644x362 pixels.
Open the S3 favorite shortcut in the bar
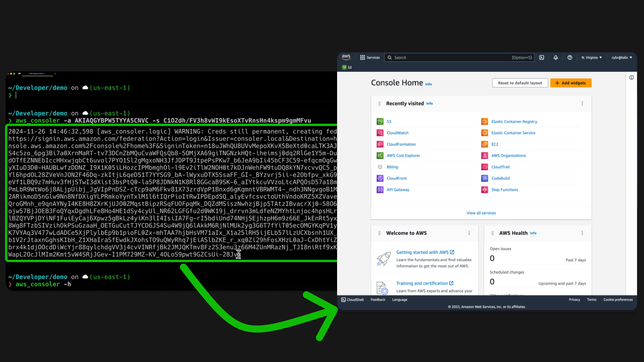point(347,67)
